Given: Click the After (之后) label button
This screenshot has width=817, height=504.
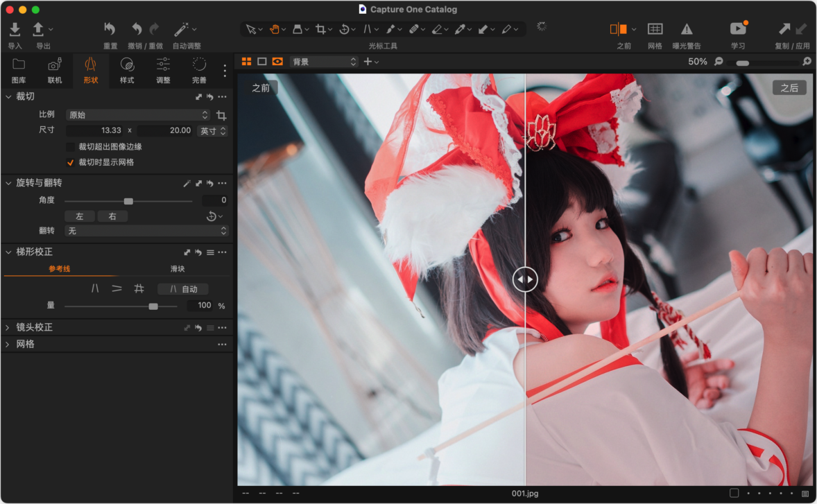Looking at the screenshot, I should [789, 89].
